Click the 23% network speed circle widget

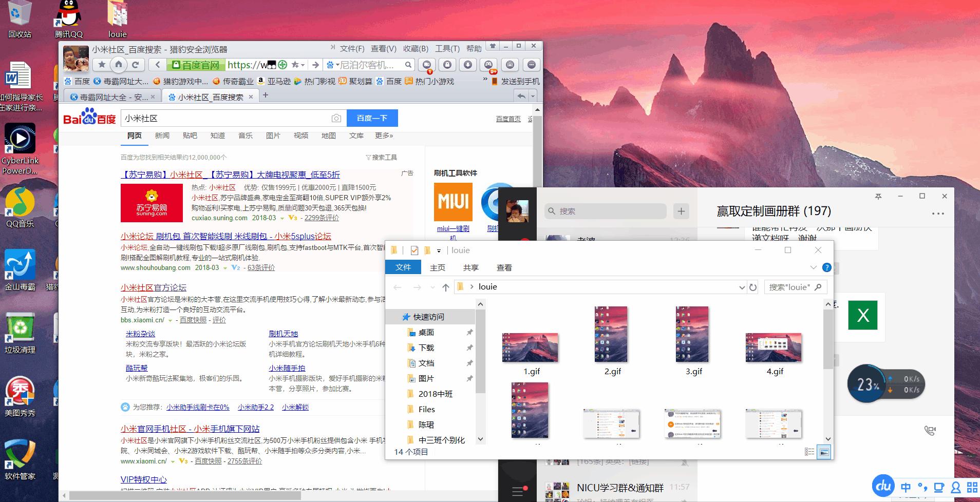pyautogui.click(x=868, y=384)
